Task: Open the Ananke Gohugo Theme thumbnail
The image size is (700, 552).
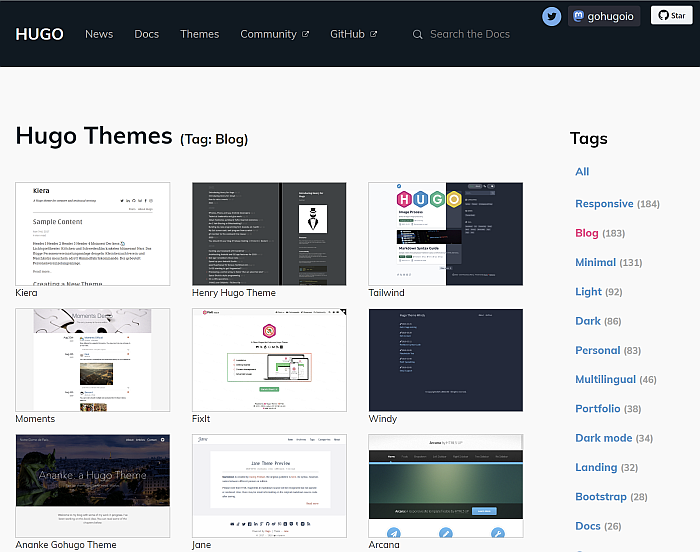Action: [92, 486]
